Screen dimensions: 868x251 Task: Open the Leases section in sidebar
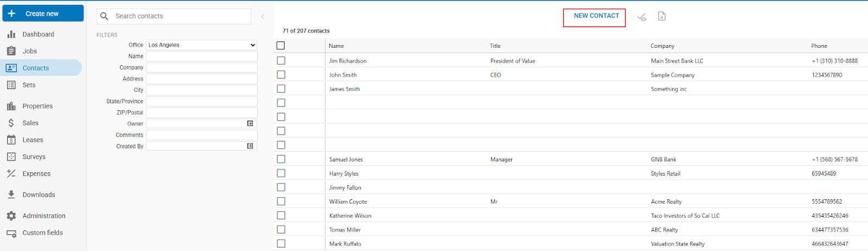tap(33, 140)
